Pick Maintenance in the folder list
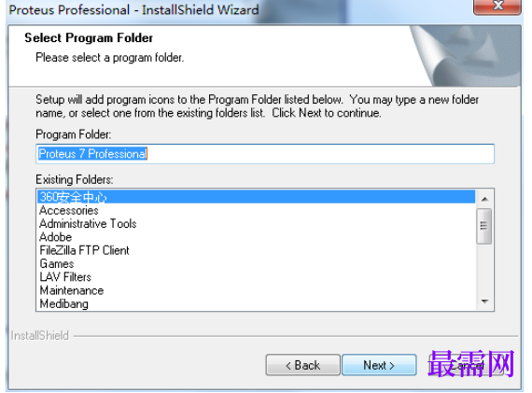The image size is (532, 393). point(256,290)
